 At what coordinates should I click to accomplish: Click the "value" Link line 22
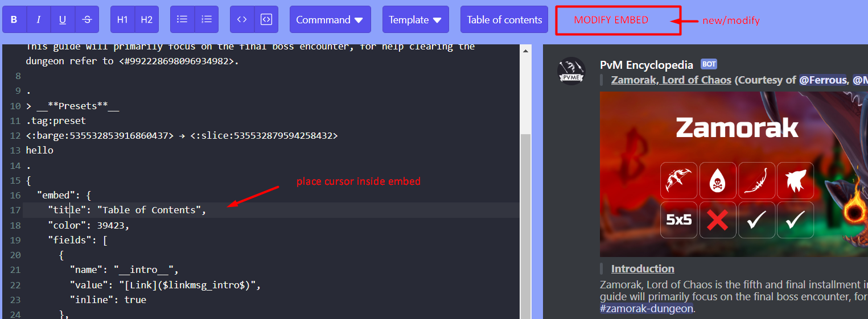pos(165,285)
